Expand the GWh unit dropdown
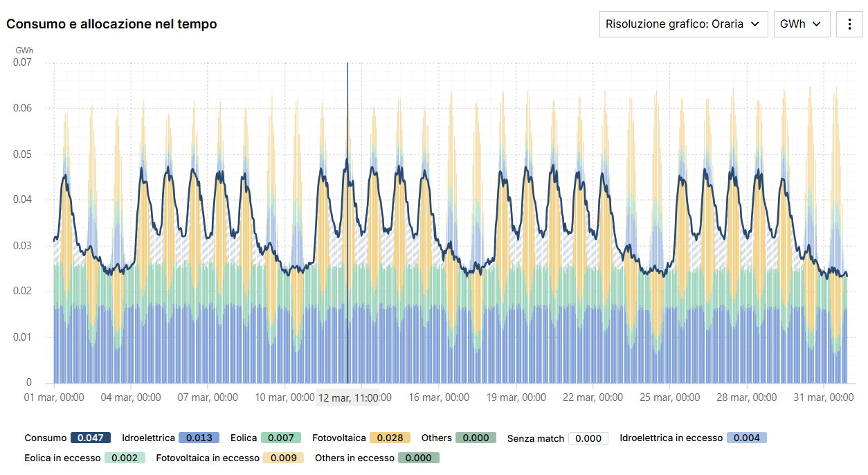Screen dimensions: 868x475 802,24
